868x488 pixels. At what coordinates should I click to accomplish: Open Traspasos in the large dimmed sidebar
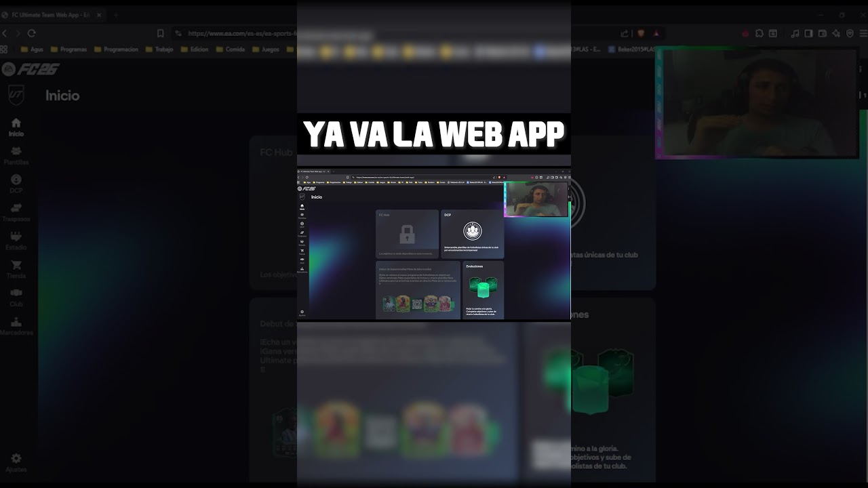pyautogui.click(x=16, y=213)
